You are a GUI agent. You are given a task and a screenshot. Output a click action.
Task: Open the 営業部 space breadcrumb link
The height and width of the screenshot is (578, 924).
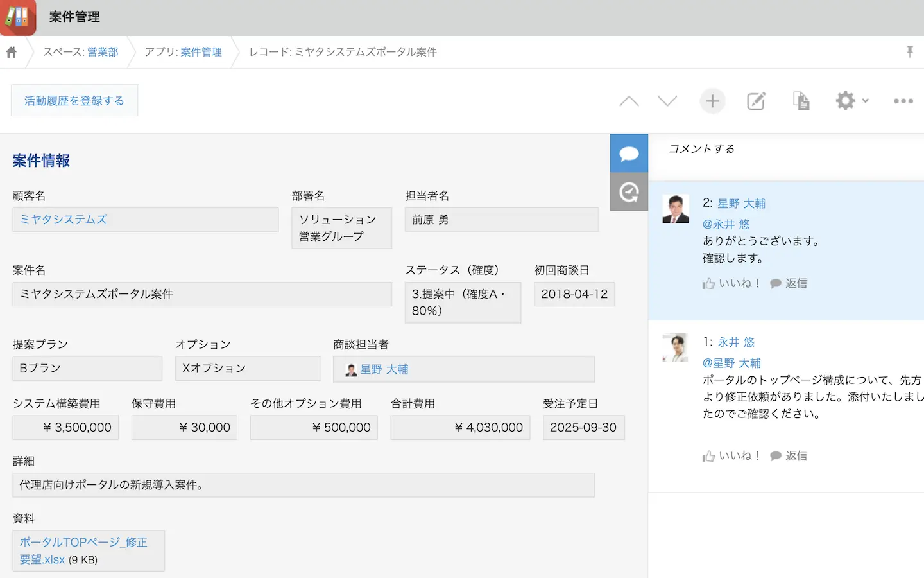(103, 52)
